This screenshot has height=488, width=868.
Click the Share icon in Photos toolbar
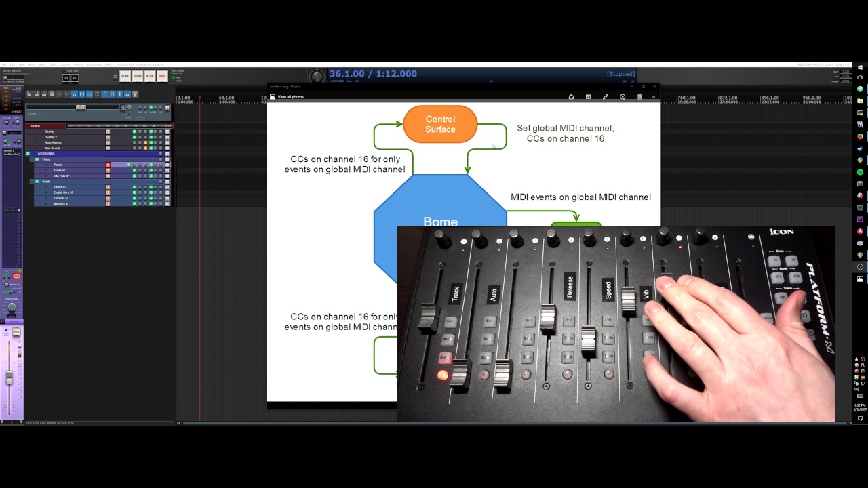[571, 97]
